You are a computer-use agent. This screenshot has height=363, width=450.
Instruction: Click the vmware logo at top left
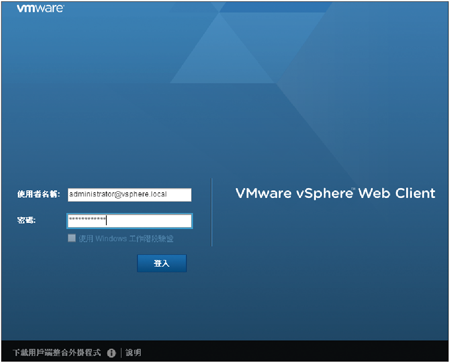[x=40, y=8]
